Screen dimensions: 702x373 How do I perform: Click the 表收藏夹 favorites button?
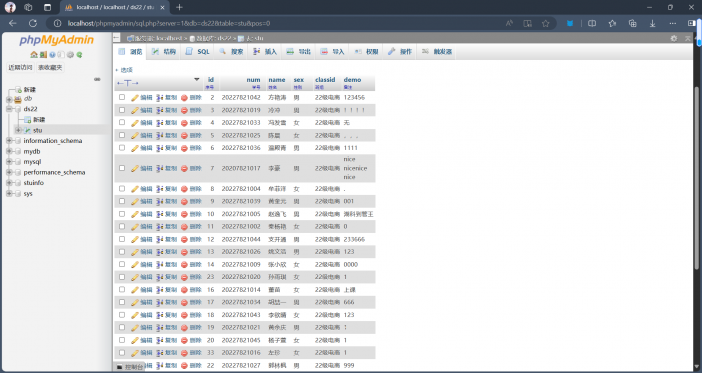[50, 68]
